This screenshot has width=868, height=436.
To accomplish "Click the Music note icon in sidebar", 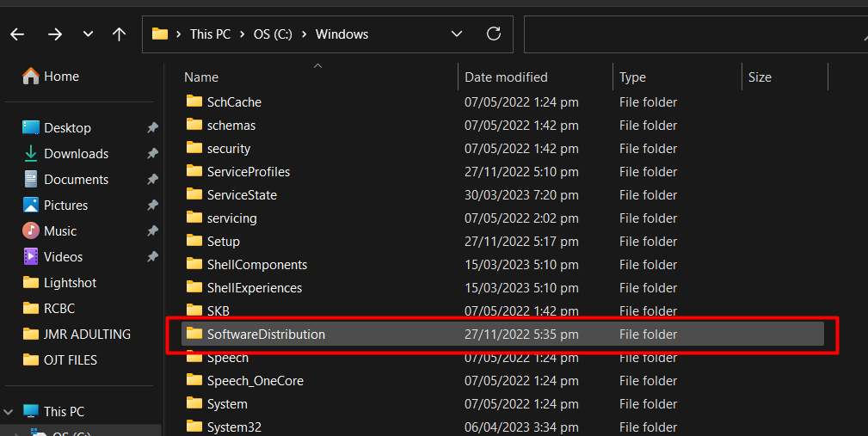I will (x=30, y=230).
